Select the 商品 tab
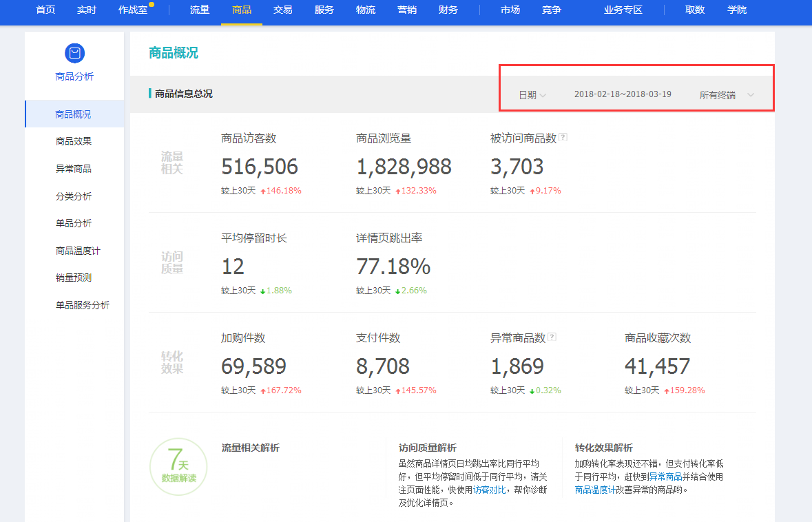This screenshot has height=522, width=812. click(242, 10)
